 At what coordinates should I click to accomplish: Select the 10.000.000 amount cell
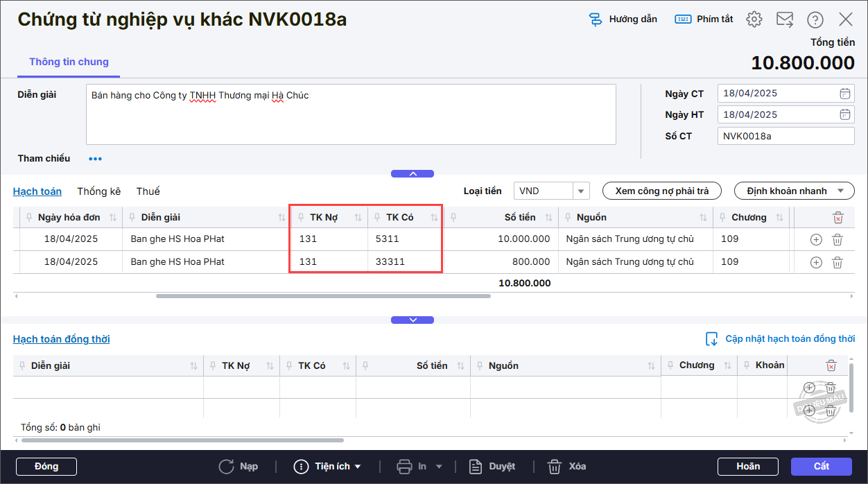pos(501,239)
